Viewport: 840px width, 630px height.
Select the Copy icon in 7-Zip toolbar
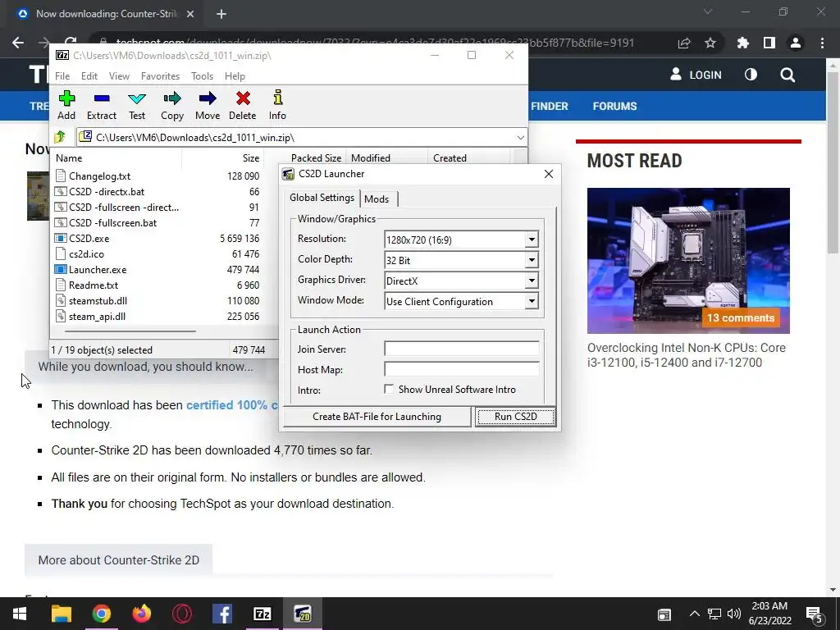click(172, 105)
